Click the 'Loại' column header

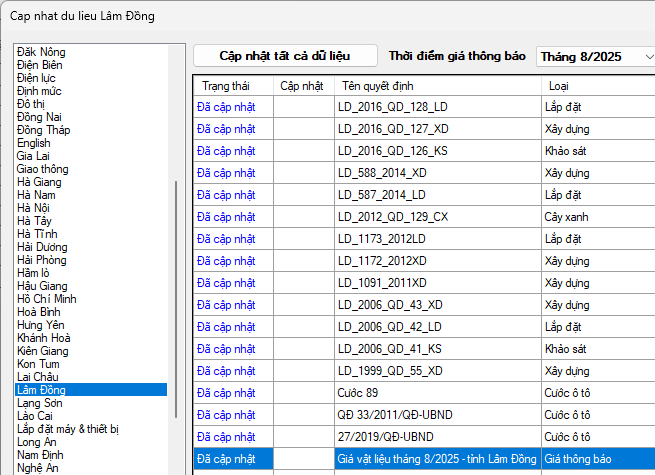pos(559,85)
